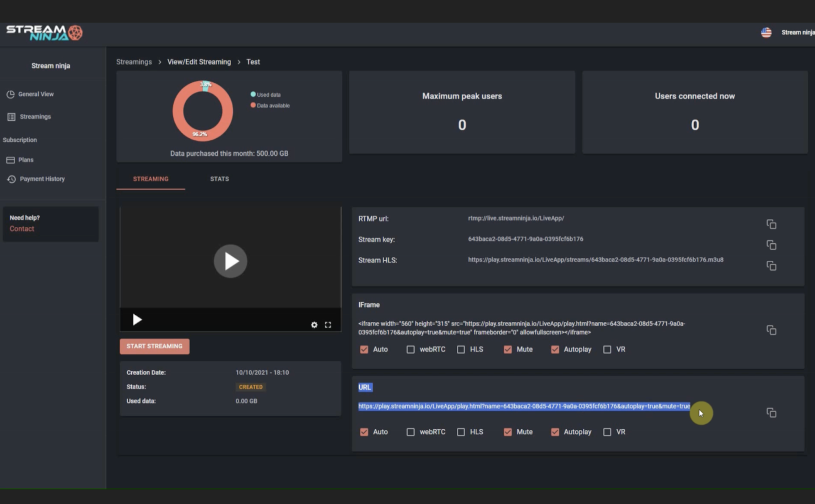Viewport: 815px width, 504px height.
Task: Click the donut data usage chart
Action: [x=203, y=111]
